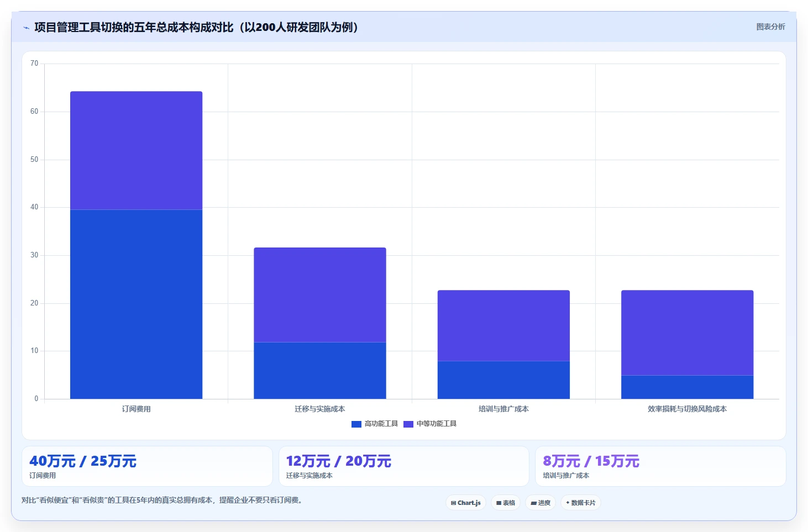This screenshot has width=808, height=532.
Task: Select the 40万元 / 25万元 data card
Action: point(147,466)
